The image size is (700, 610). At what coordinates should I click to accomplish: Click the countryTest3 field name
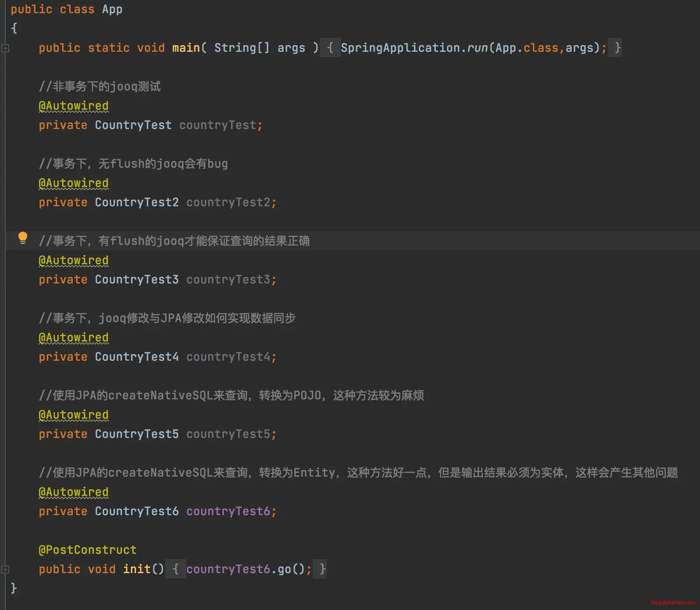(228, 280)
